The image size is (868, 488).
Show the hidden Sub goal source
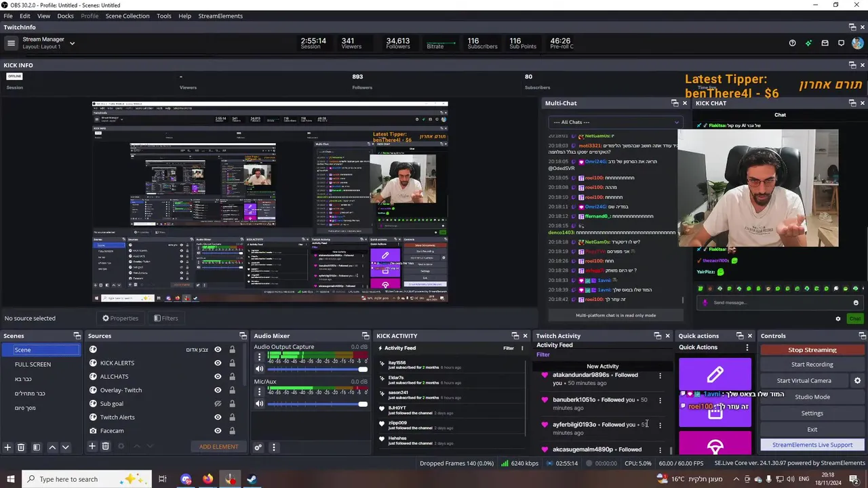(218, 404)
